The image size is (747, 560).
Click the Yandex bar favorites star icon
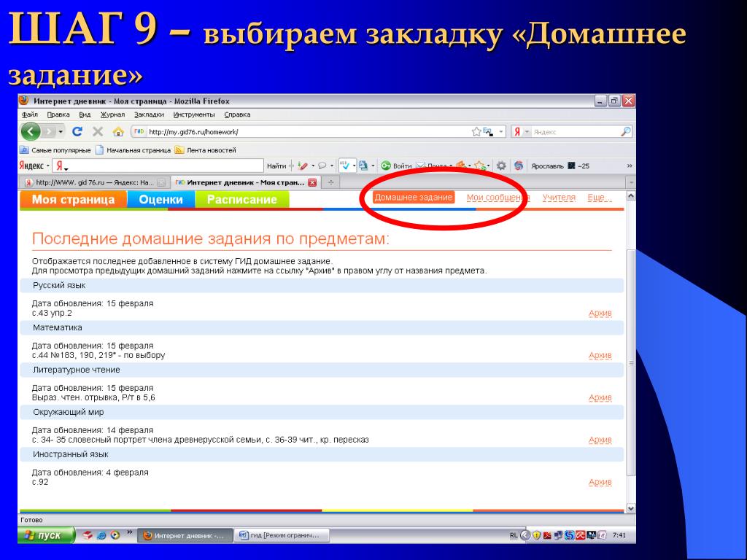coord(480,166)
